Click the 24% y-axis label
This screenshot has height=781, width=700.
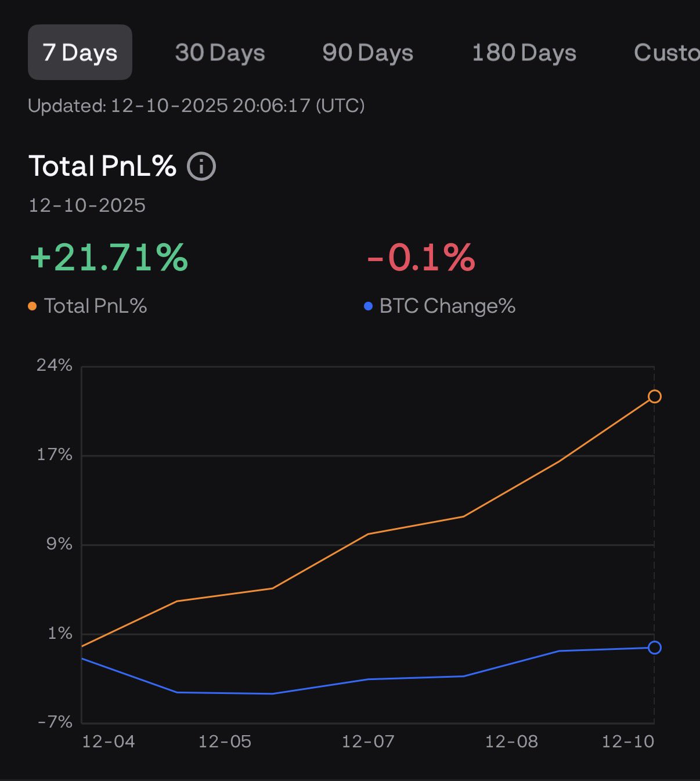click(55, 365)
